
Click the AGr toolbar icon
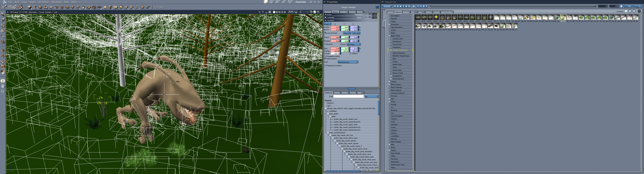pos(99,7)
